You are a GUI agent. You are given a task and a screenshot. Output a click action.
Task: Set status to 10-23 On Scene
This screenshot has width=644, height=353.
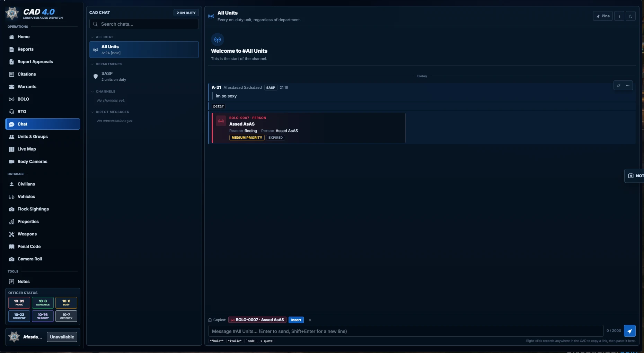pyautogui.click(x=19, y=316)
